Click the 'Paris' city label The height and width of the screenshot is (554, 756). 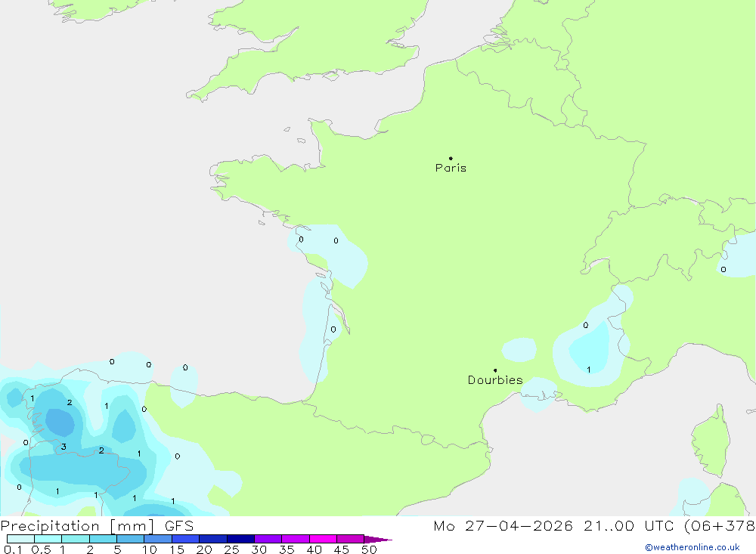pos(451,168)
